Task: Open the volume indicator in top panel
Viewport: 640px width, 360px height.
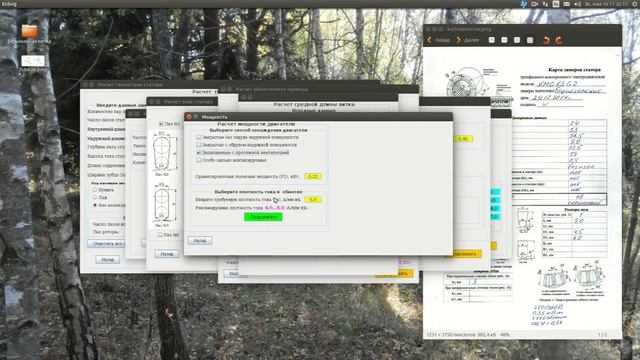Action: tap(577, 4)
